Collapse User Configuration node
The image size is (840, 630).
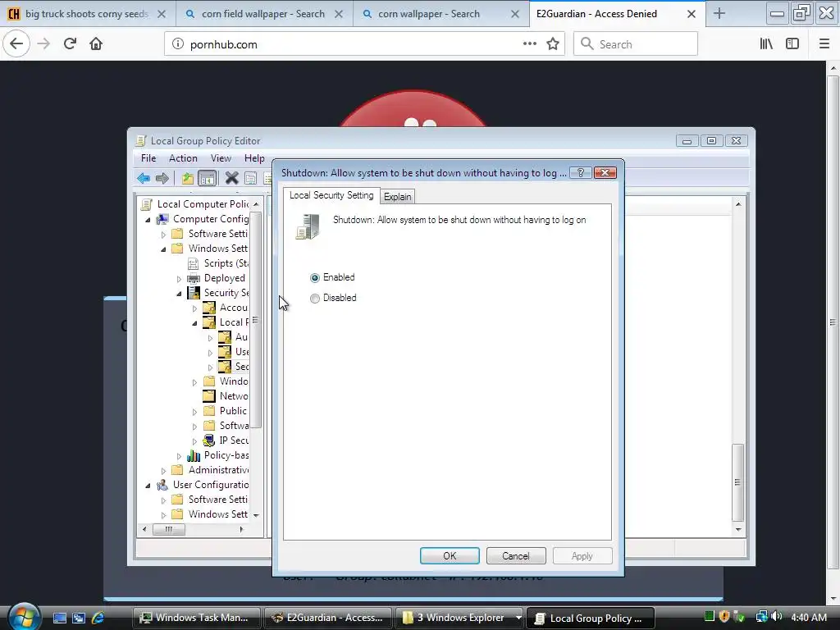148,486
